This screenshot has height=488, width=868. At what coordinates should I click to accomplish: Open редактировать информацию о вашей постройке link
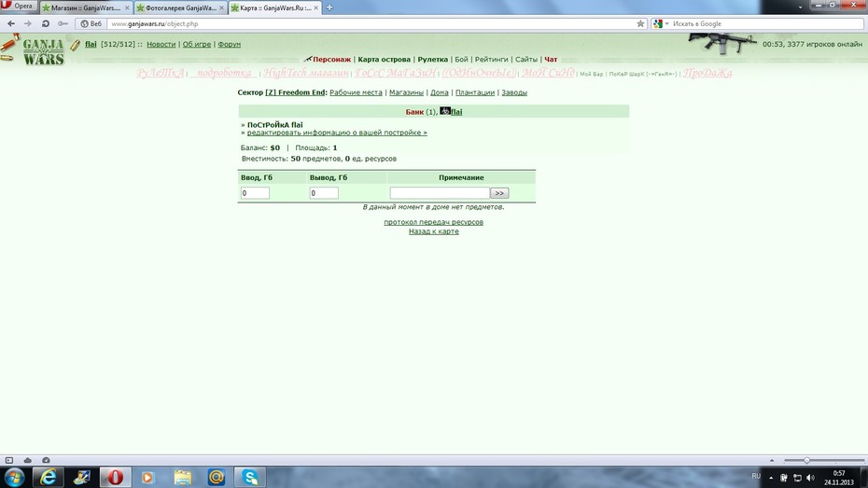tap(337, 132)
